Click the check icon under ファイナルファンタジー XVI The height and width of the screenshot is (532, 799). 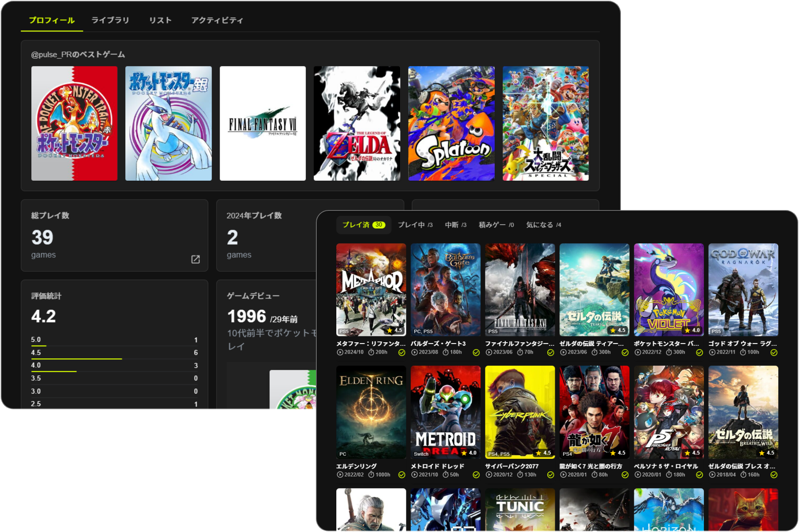[550, 352]
